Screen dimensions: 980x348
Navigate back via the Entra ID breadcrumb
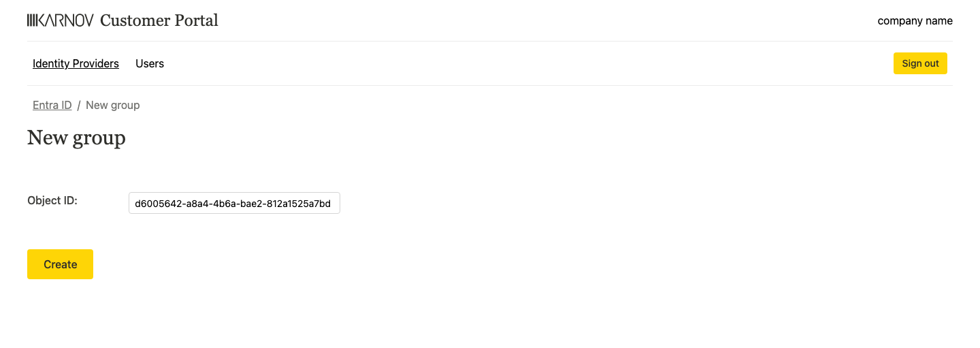coord(52,105)
